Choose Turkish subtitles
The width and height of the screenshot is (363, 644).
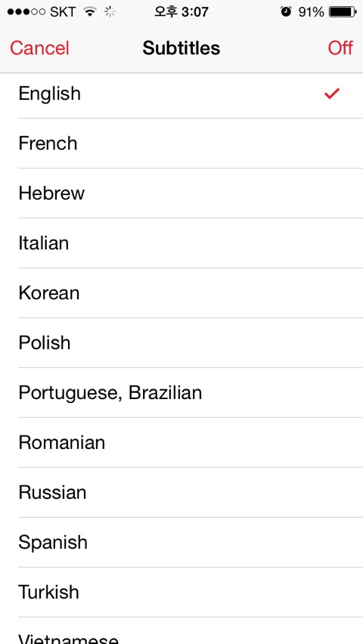point(181,592)
